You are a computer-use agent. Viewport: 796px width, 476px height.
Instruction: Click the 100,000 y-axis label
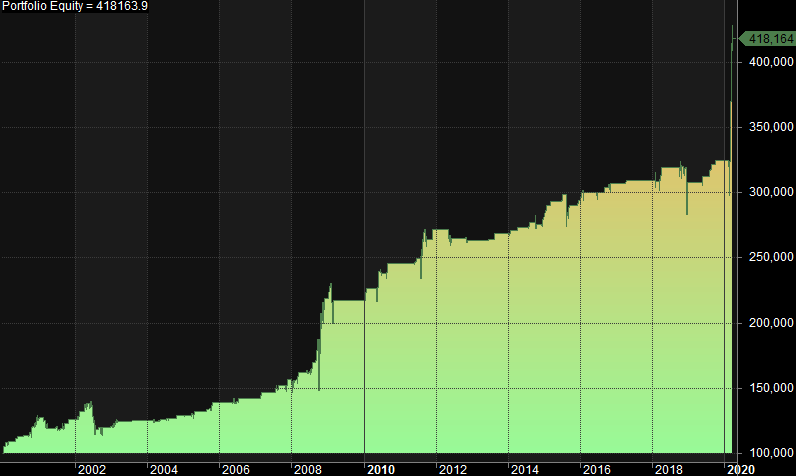[768, 453]
